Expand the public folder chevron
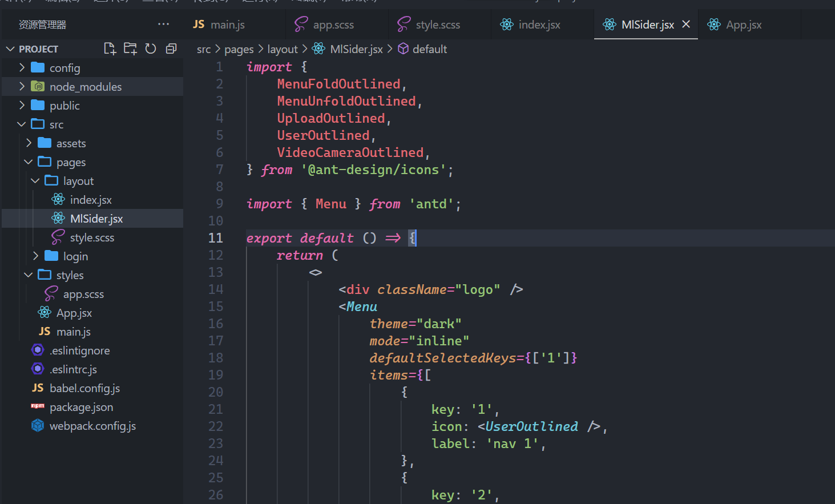Image resolution: width=835 pixels, height=504 pixels. 22,105
